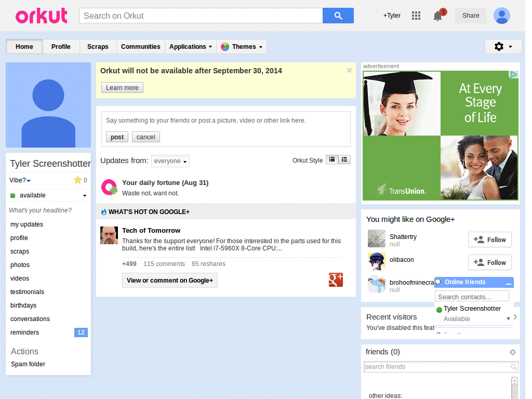Minimize the Online friends chat panel
Viewport: 532px width, 399px height.
(508, 283)
